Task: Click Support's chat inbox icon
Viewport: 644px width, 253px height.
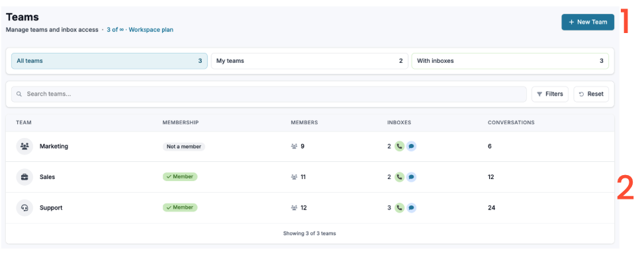Action: (411, 208)
